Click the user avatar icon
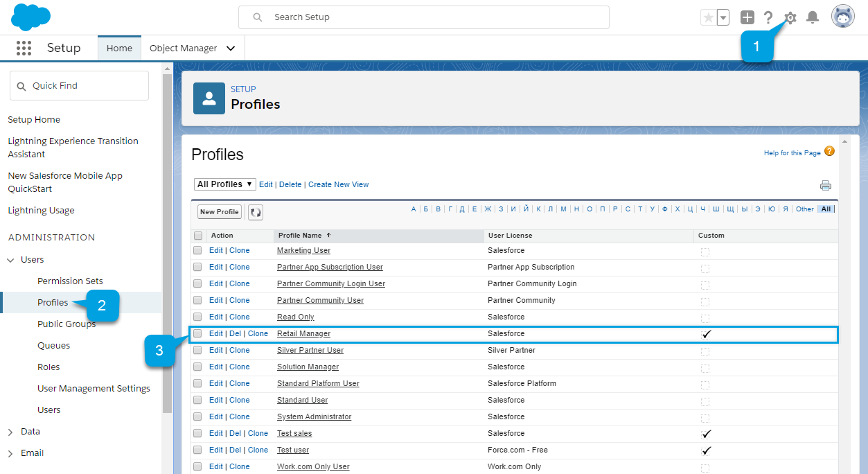Screen dimensions: 868x474 (x=842, y=17)
